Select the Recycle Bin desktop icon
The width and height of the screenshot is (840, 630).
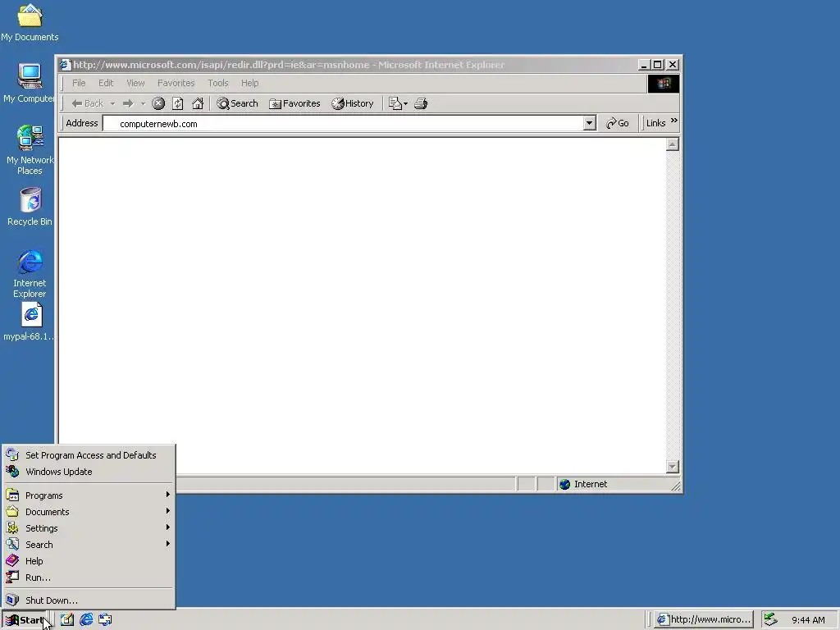coord(30,207)
